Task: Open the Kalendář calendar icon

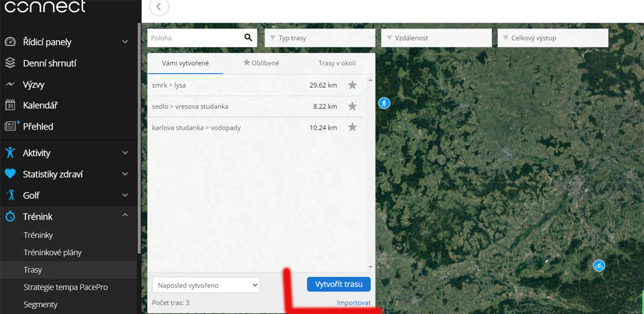Action: [10, 105]
